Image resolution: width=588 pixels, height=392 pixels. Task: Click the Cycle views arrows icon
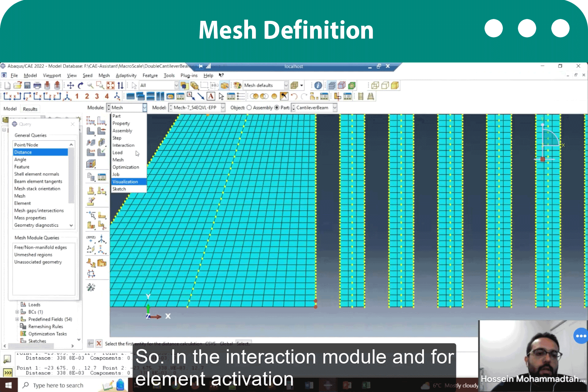tap(120, 85)
